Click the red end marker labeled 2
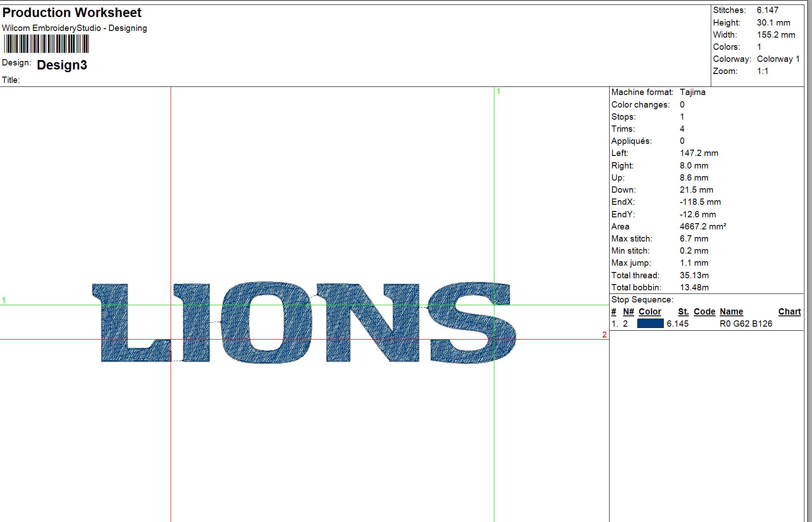 point(604,334)
